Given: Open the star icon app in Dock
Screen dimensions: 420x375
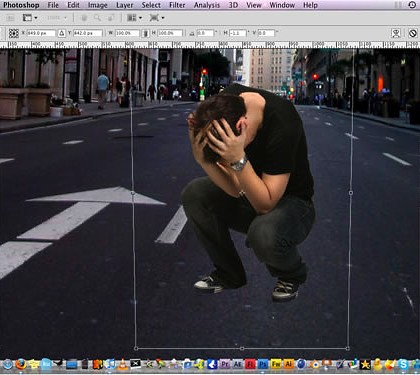Looking at the screenshot, I should click(x=365, y=364).
